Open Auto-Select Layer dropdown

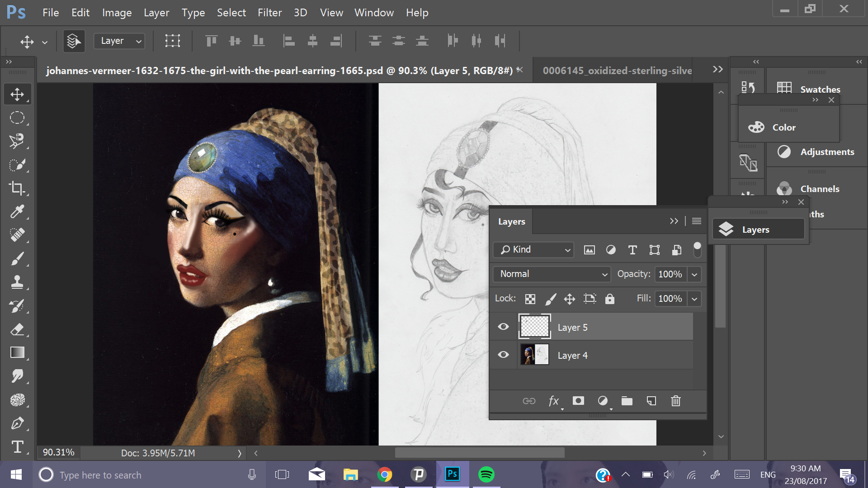click(x=119, y=41)
